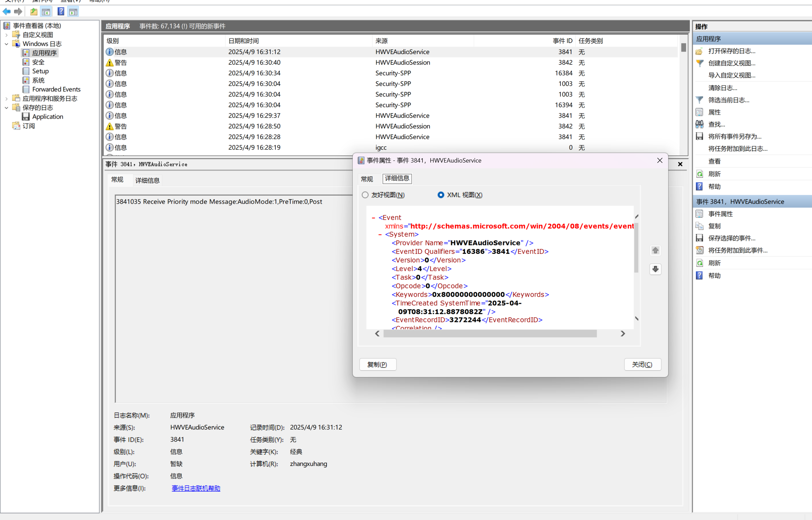Screen dimensions: 812x520
Task: Expand 应用程序和服务日志 tree node
Action: point(6,98)
